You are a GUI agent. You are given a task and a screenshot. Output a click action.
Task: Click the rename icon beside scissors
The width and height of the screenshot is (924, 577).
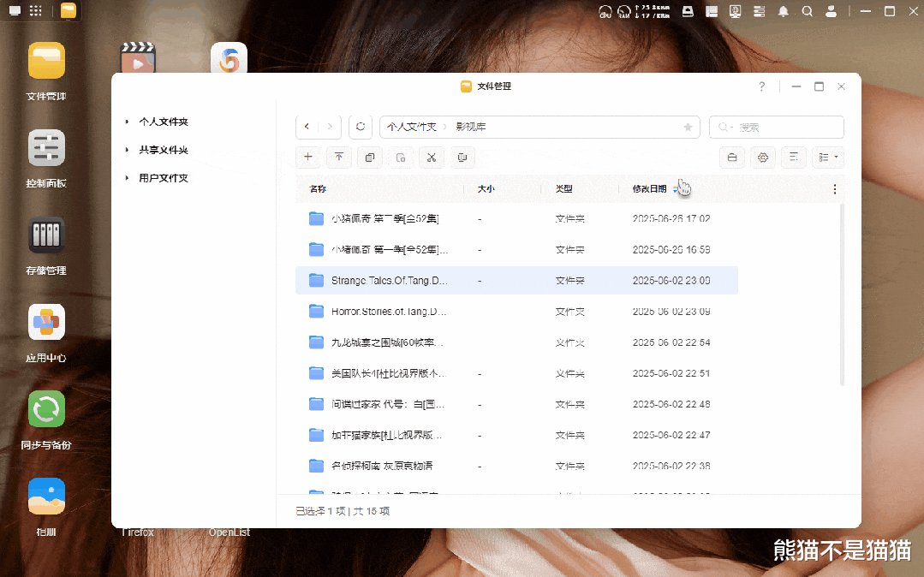point(462,158)
